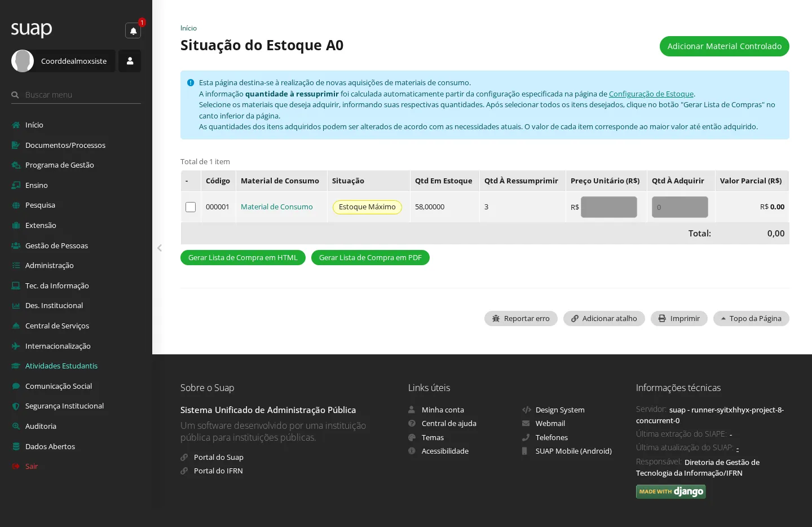Click the Extensão sidebar icon
The width and height of the screenshot is (812, 527).
tap(16, 225)
